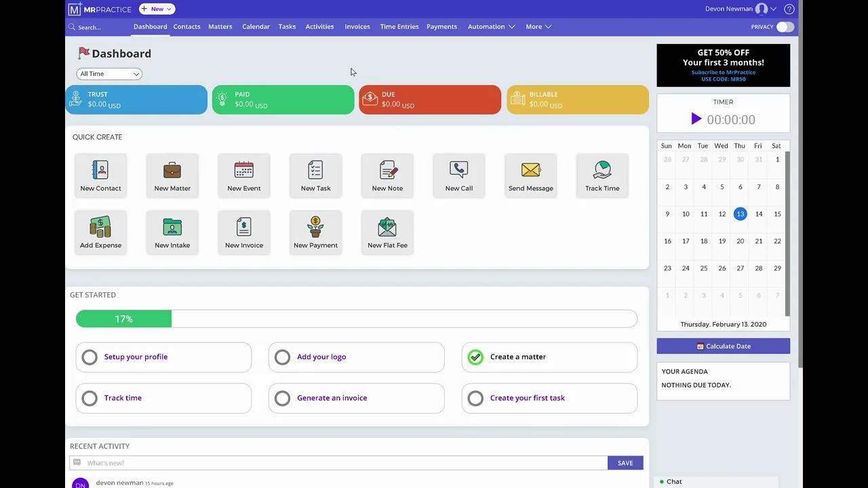The image size is (868, 488).
Task: Open the Matters tab
Action: coord(220,26)
